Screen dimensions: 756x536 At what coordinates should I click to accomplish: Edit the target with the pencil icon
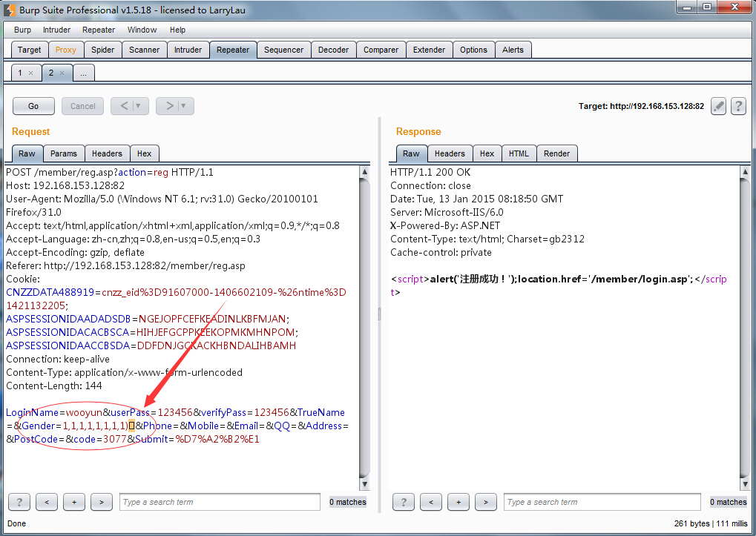pos(718,106)
